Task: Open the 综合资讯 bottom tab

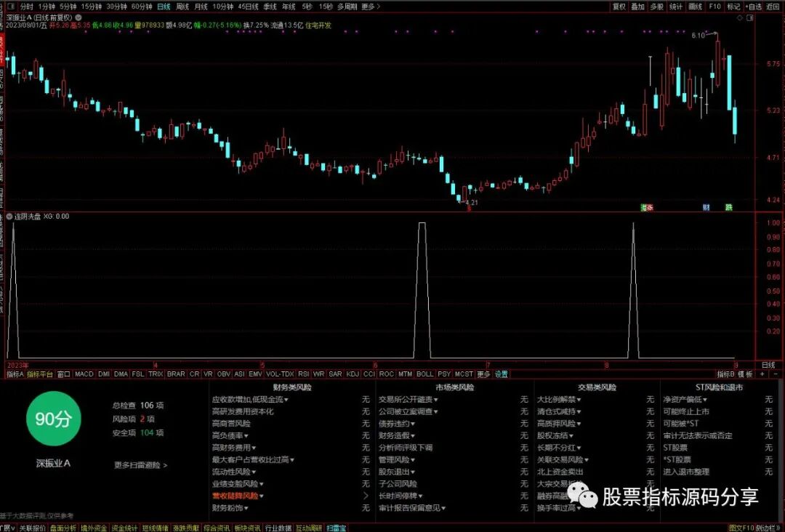Action: click(x=217, y=528)
